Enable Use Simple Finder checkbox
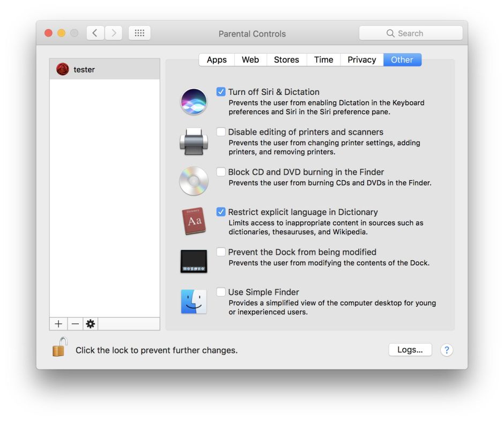This screenshot has width=504, height=421. [221, 292]
